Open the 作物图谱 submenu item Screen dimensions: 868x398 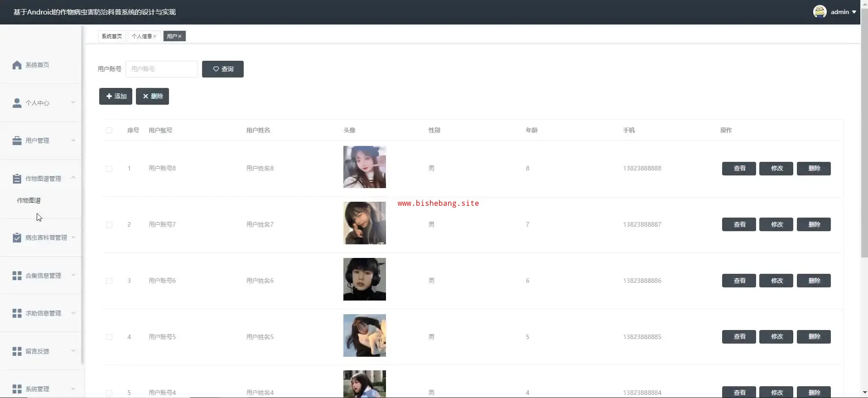tap(29, 200)
